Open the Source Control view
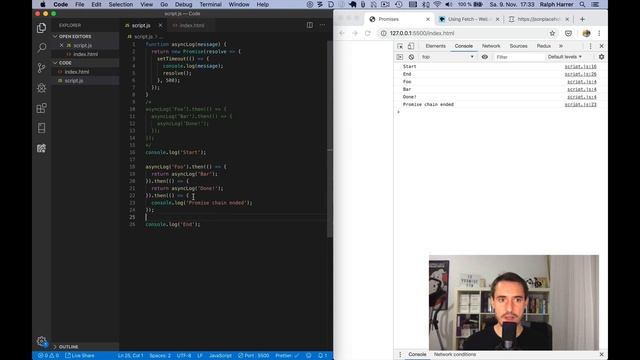This screenshot has height=360, width=640. pyautogui.click(x=41, y=68)
